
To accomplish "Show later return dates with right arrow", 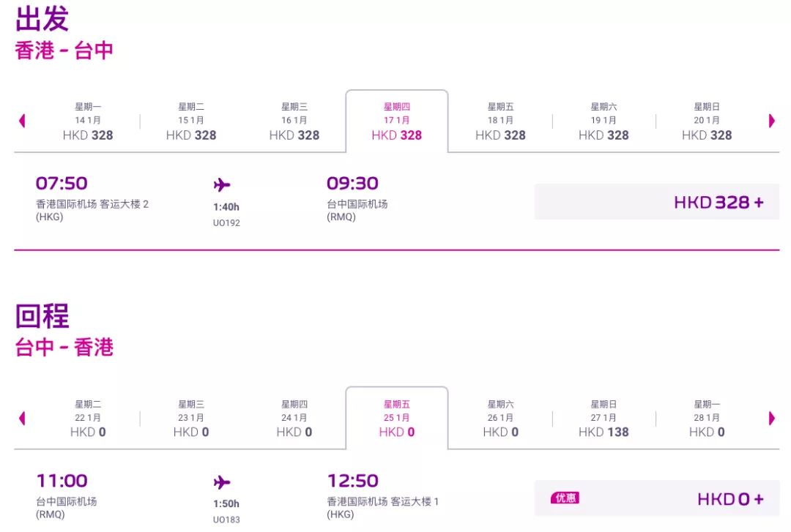I will 771,419.
